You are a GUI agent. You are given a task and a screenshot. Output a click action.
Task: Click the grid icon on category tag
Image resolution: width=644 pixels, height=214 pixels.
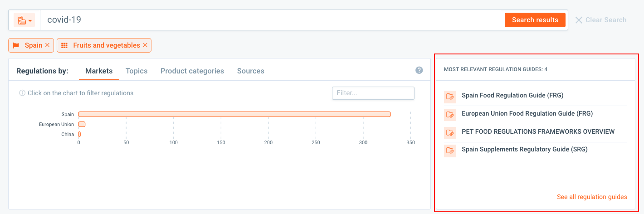click(x=64, y=45)
